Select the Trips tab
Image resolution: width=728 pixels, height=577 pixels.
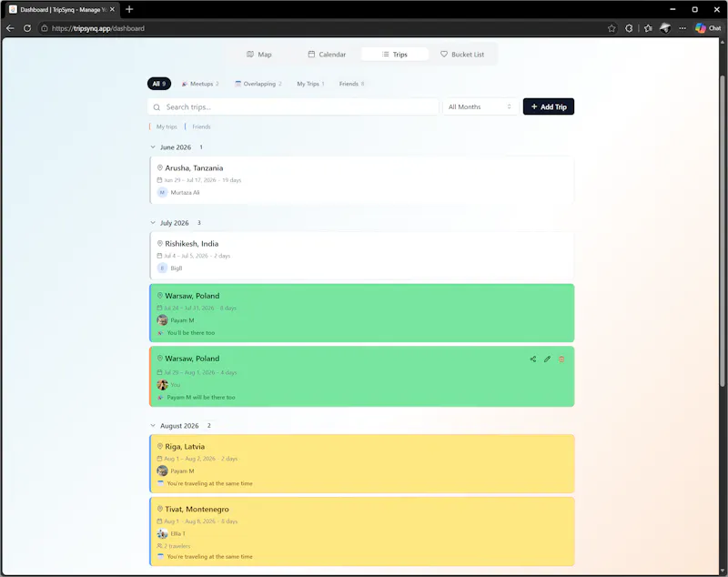point(395,55)
